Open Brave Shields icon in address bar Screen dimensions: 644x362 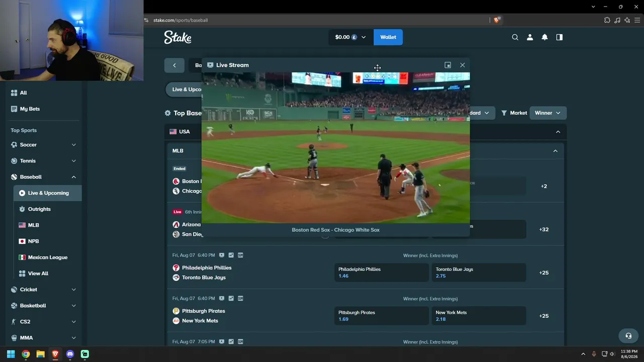coord(497,20)
